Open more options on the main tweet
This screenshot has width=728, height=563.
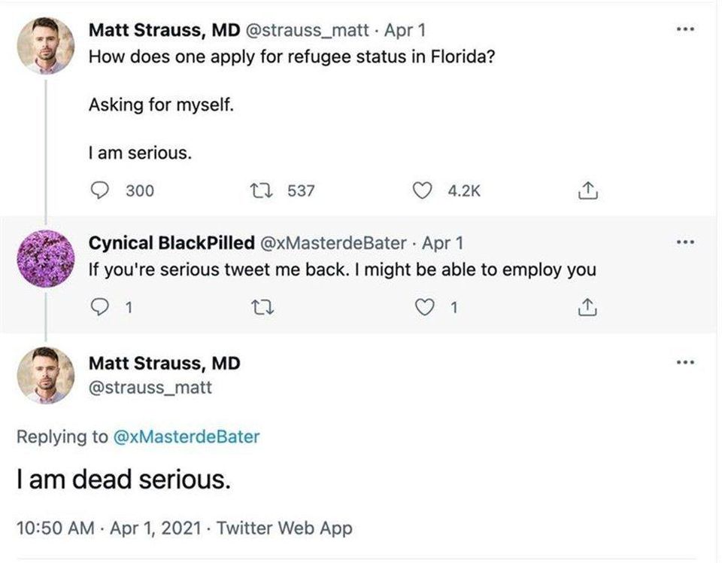[x=684, y=363]
